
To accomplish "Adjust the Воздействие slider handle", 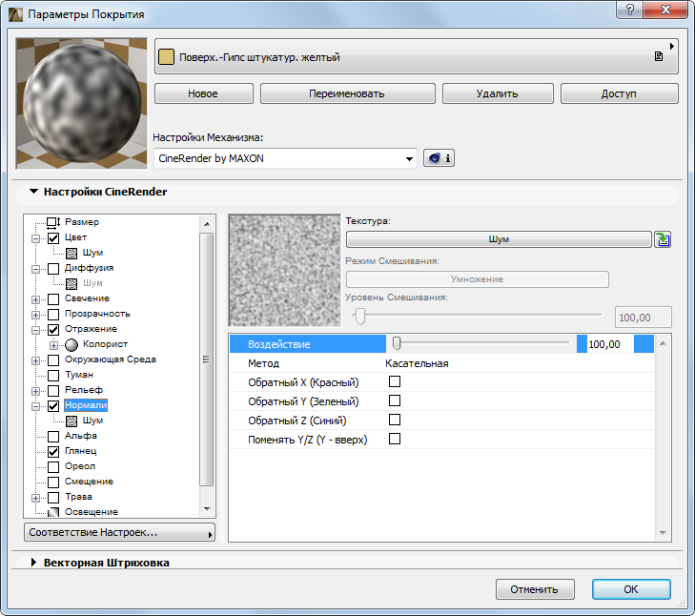I will (397, 343).
